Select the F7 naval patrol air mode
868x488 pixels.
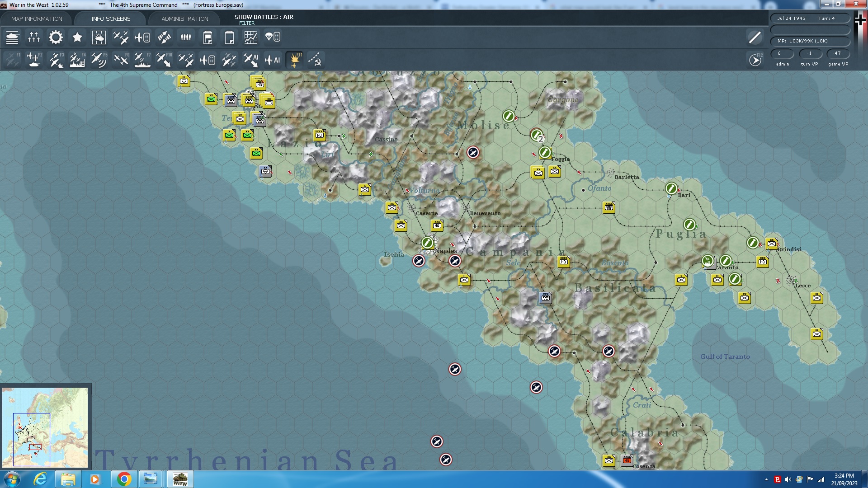point(142,60)
